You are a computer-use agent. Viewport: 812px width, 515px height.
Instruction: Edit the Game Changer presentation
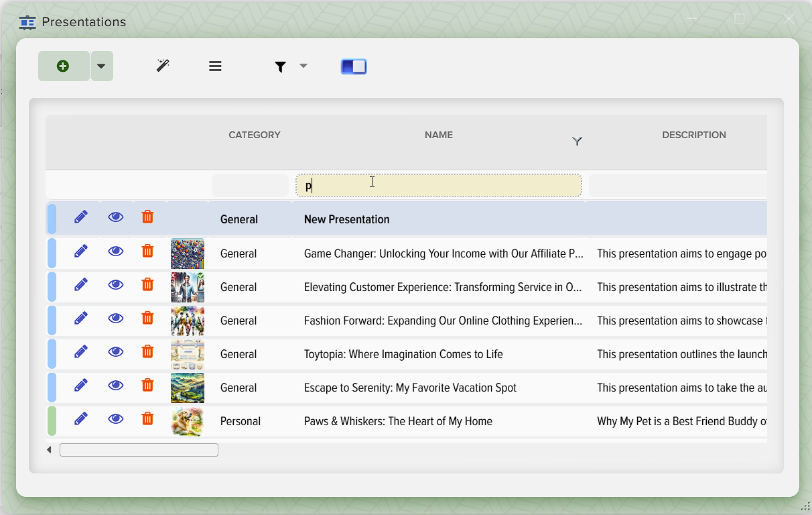pyautogui.click(x=81, y=251)
